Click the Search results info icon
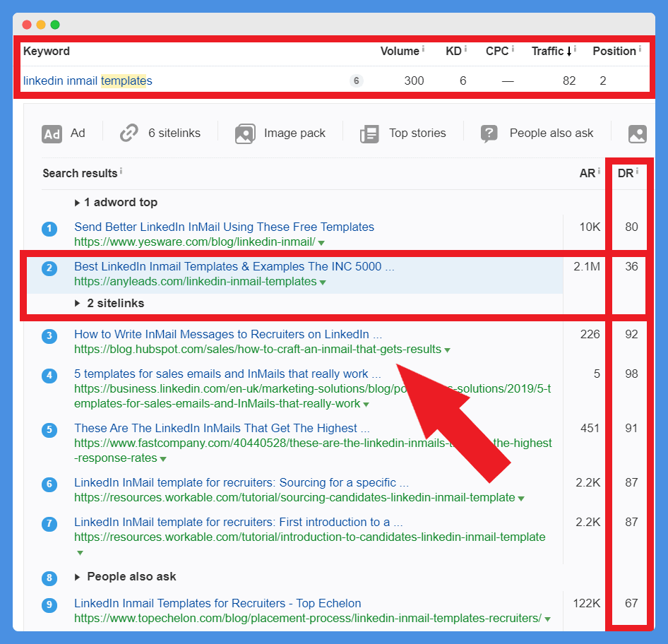 pos(121,171)
